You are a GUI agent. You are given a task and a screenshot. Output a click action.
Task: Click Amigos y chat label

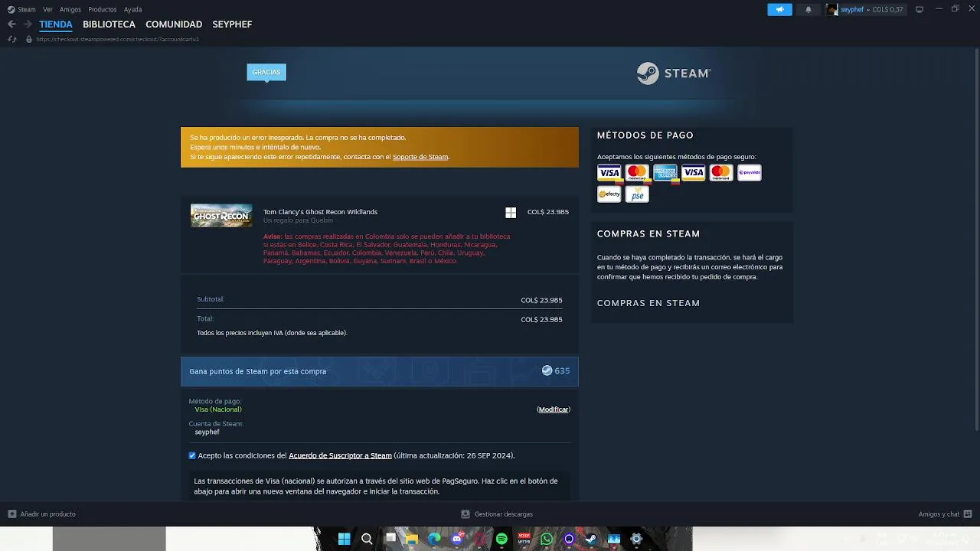pos(939,514)
